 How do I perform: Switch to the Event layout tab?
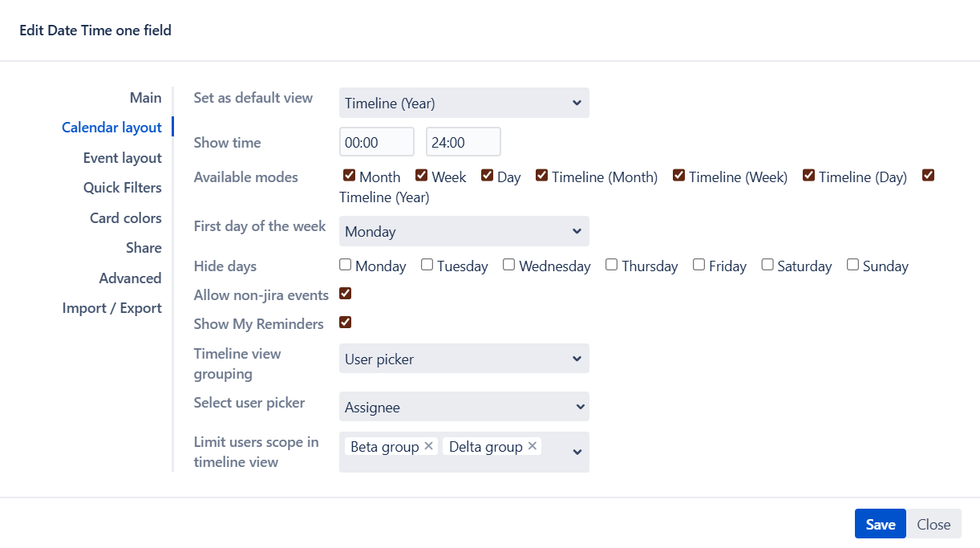tap(122, 158)
